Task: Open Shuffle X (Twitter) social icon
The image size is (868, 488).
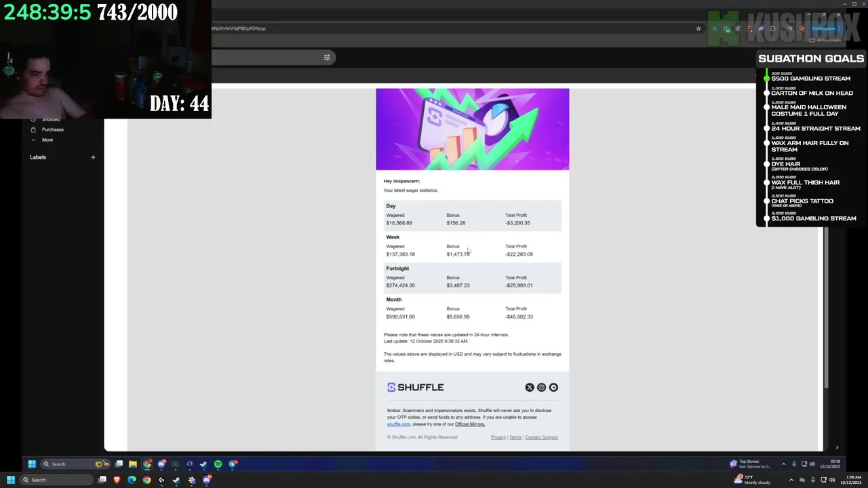Action: [x=530, y=387]
